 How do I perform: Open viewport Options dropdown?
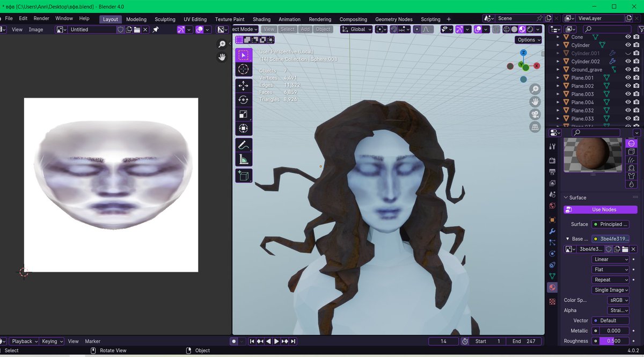click(529, 40)
